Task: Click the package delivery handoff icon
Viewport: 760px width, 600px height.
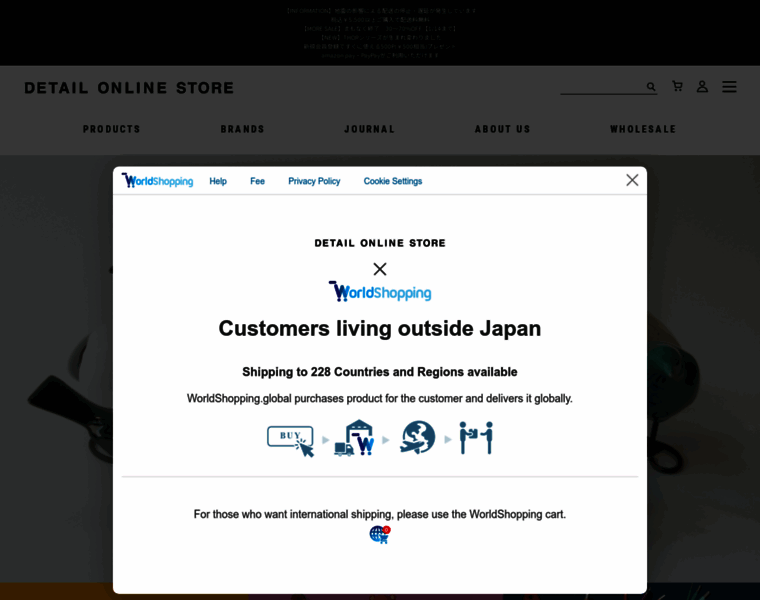Action: (476, 438)
